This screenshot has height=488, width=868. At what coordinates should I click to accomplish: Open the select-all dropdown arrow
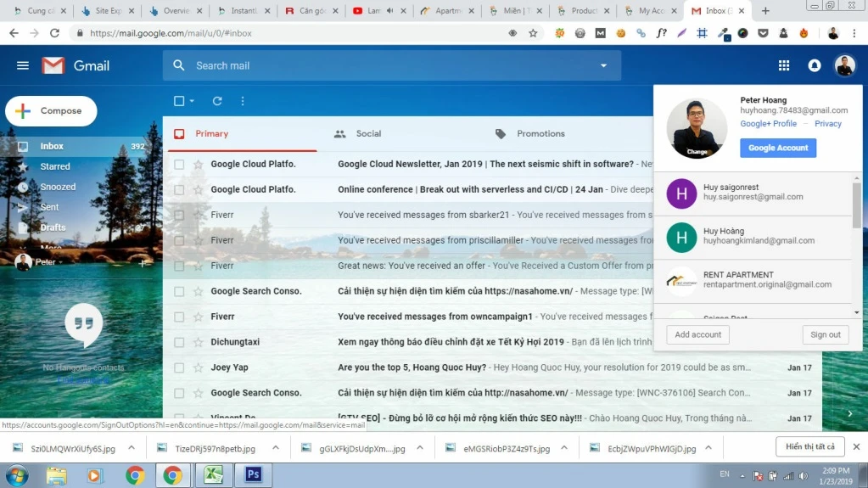[192, 101]
